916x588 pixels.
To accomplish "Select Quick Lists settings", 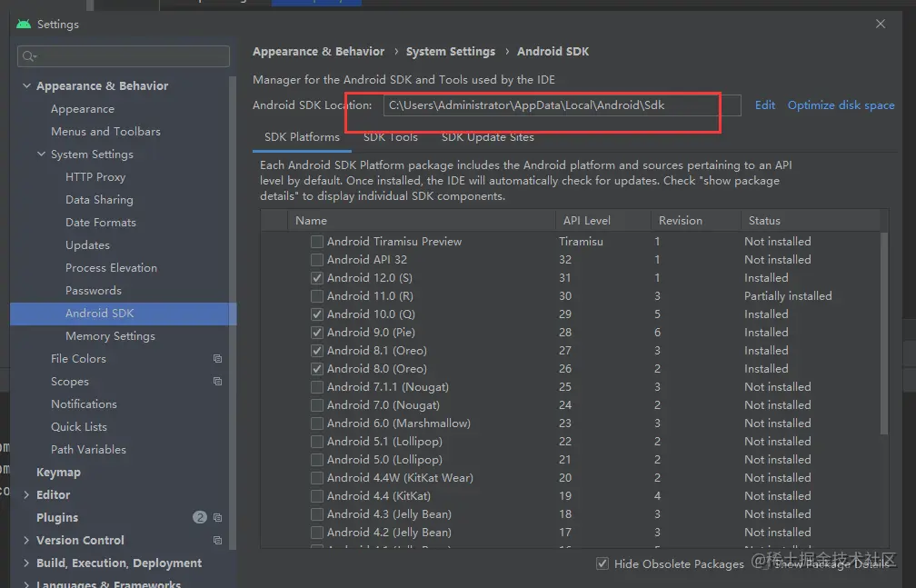I will (79, 426).
